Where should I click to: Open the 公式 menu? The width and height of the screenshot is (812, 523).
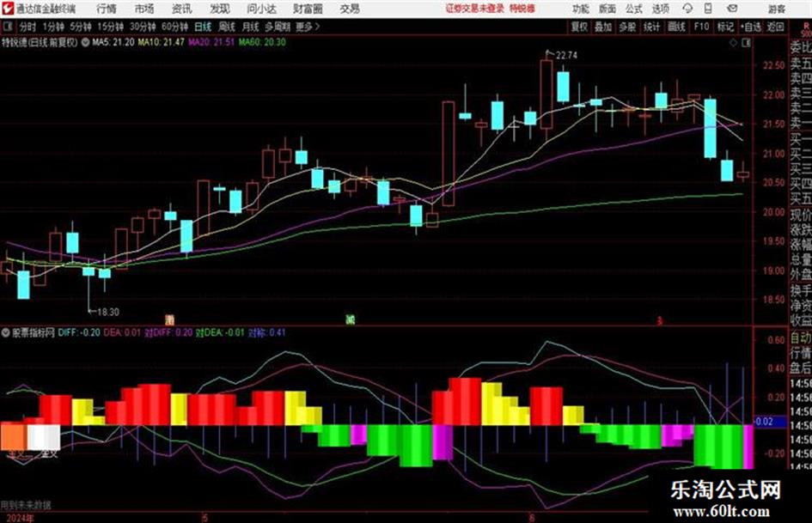[x=634, y=9]
